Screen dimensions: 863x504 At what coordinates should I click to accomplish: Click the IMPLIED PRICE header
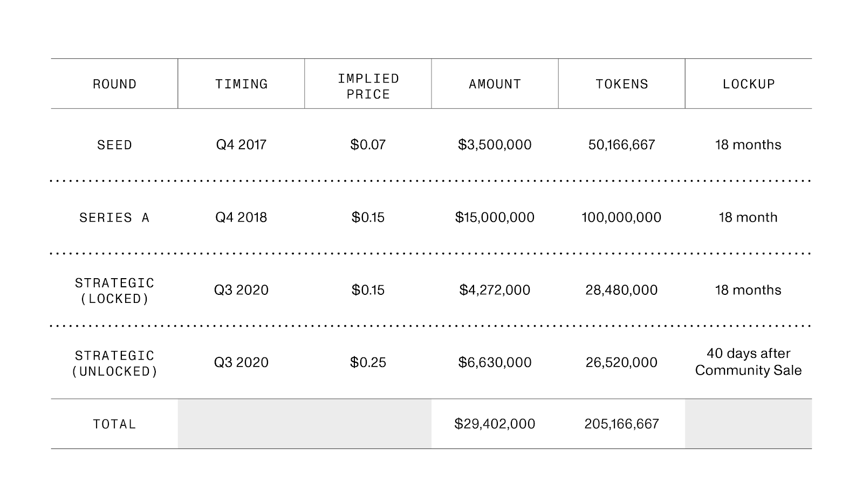tap(368, 86)
